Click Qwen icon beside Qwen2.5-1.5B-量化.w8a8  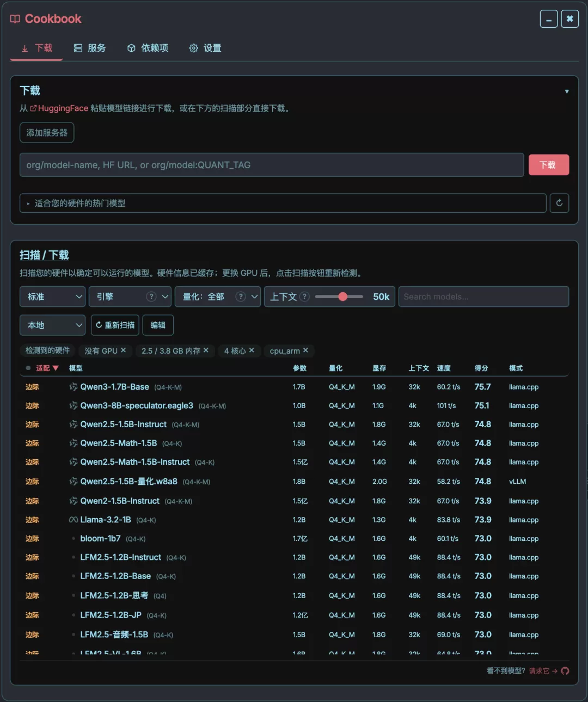(73, 482)
